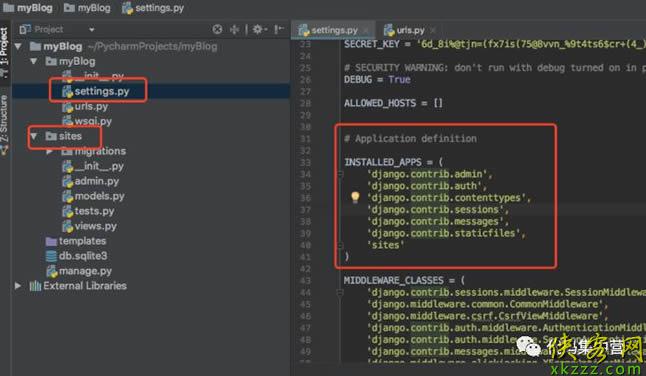Collapse the myBlog root project node
The height and width of the screenshot is (376, 646).
click(x=18, y=46)
